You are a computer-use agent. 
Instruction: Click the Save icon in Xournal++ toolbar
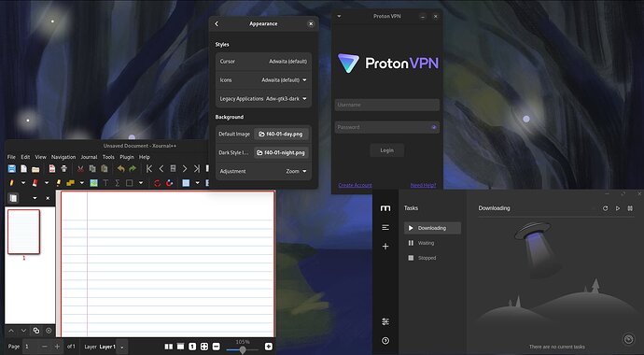pyautogui.click(x=11, y=169)
